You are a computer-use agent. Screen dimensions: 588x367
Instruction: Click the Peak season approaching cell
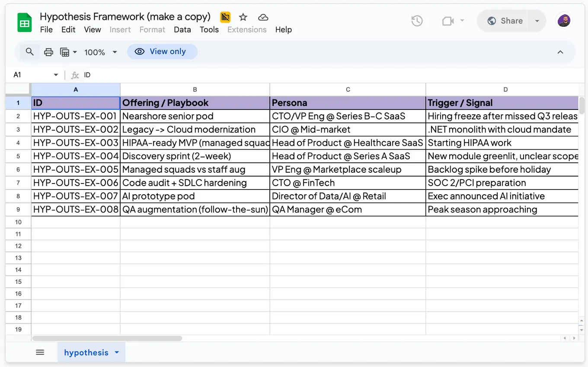(x=502, y=209)
